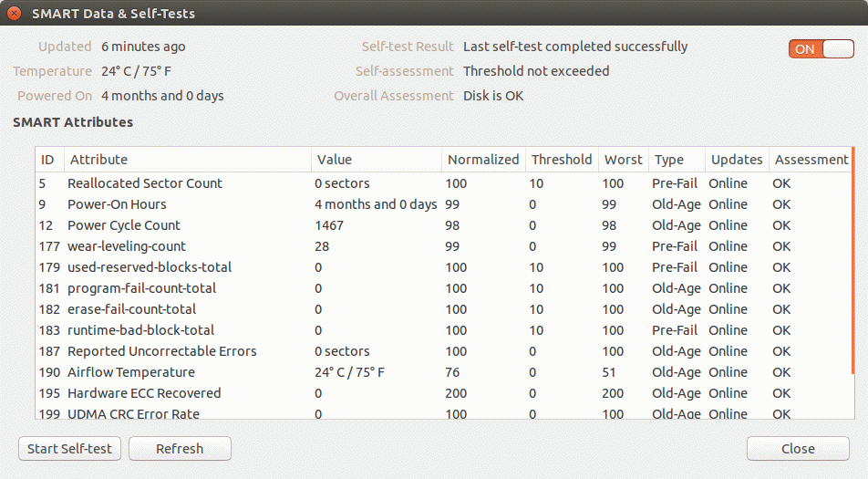Sort by the Normalized column header
The height and width of the screenshot is (479, 868).
click(x=483, y=160)
